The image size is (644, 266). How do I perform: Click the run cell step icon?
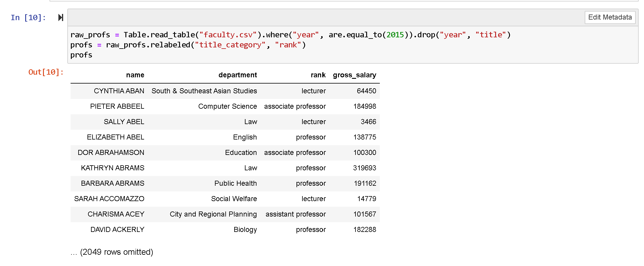pyautogui.click(x=61, y=17)
